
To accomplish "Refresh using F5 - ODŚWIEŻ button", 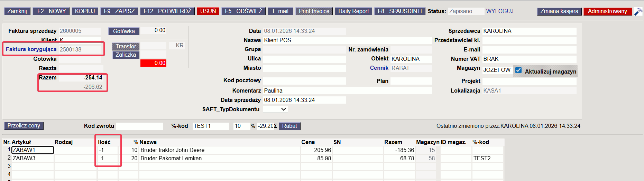I will 243,11.
